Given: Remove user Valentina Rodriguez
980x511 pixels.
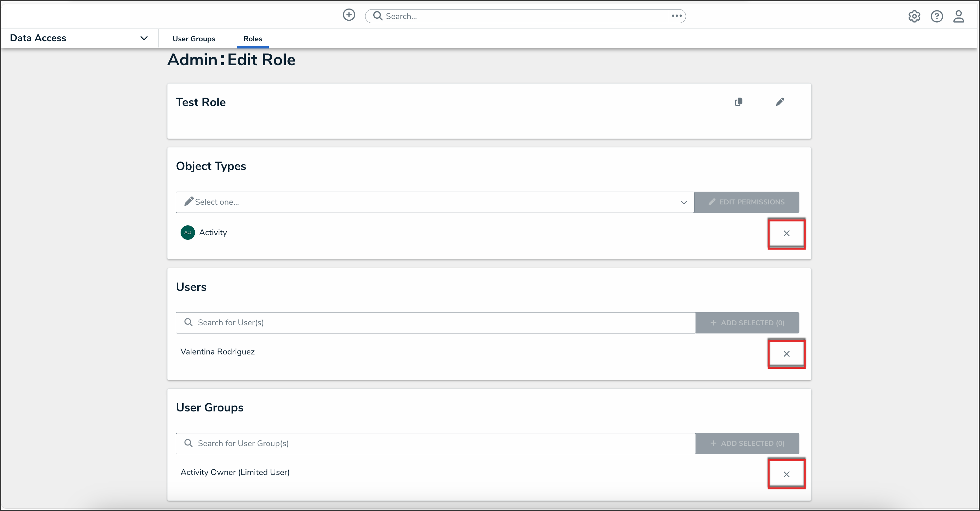Looking at the screenshot, I should coord(786,354).
